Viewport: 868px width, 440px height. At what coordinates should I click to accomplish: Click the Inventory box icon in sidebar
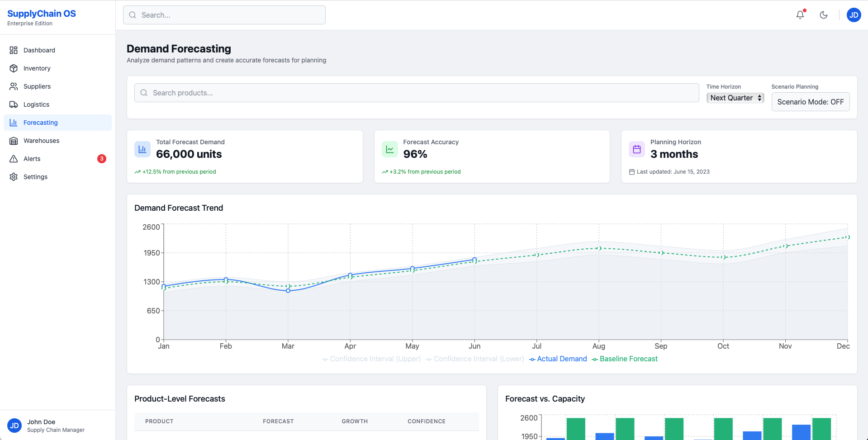coord(14,68)
